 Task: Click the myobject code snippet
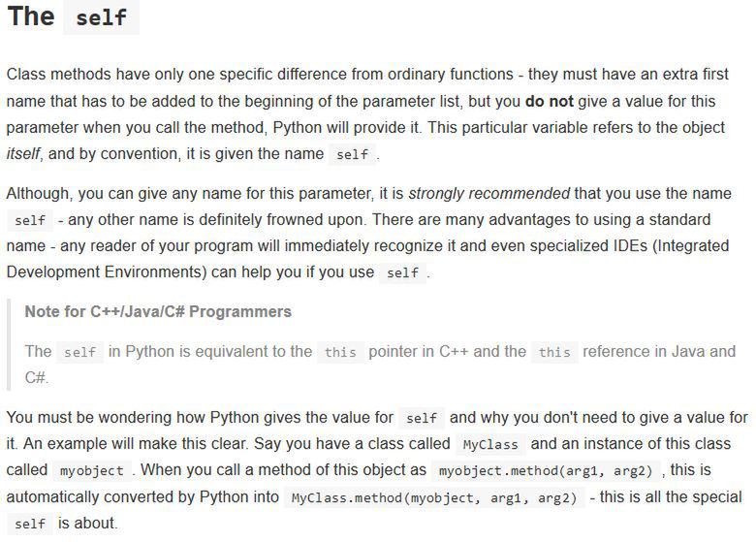tap(92, 470)
